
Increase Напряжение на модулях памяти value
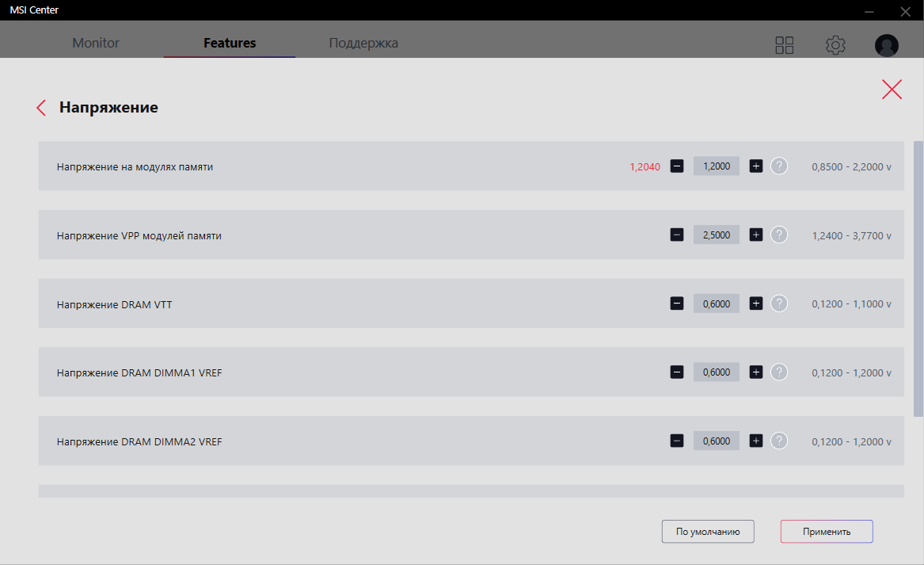click(x=756, y=166)
